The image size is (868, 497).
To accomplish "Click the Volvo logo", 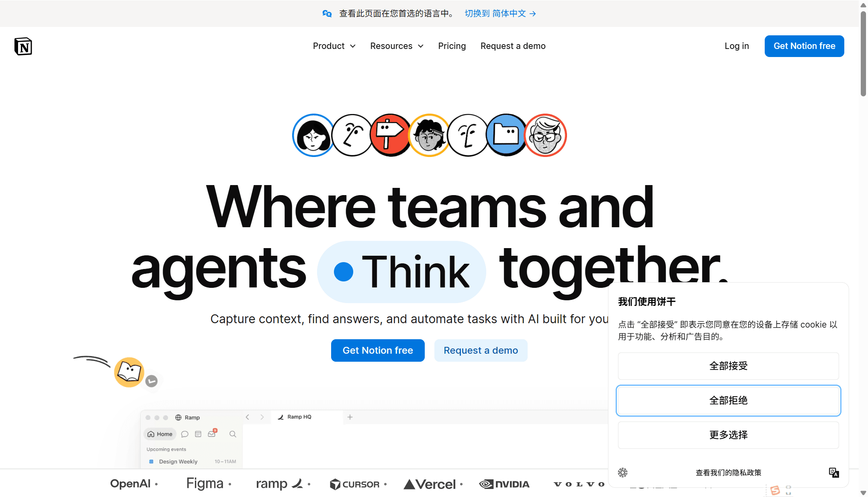I will 579,484.
